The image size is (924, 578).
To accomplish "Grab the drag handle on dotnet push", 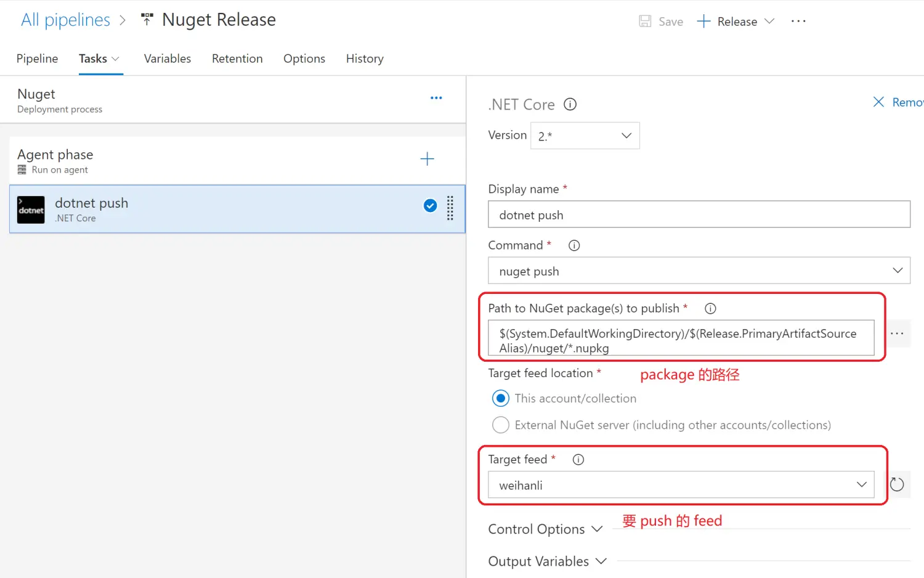I will pyautogui.click(x=450, y=208).
